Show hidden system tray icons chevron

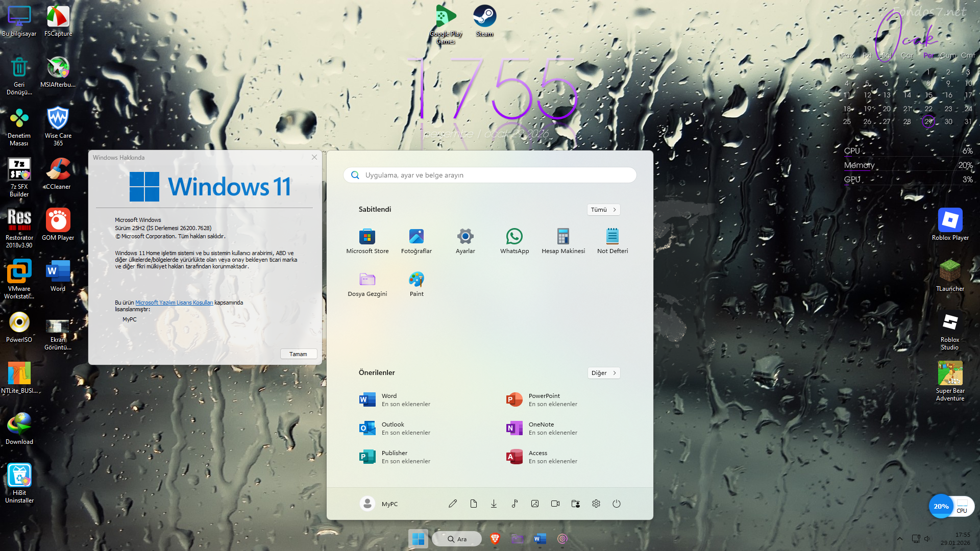click(x=900, y=539)
